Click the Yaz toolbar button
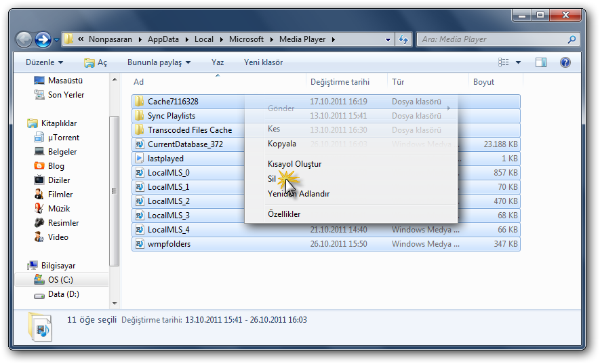 click(218, 62)
